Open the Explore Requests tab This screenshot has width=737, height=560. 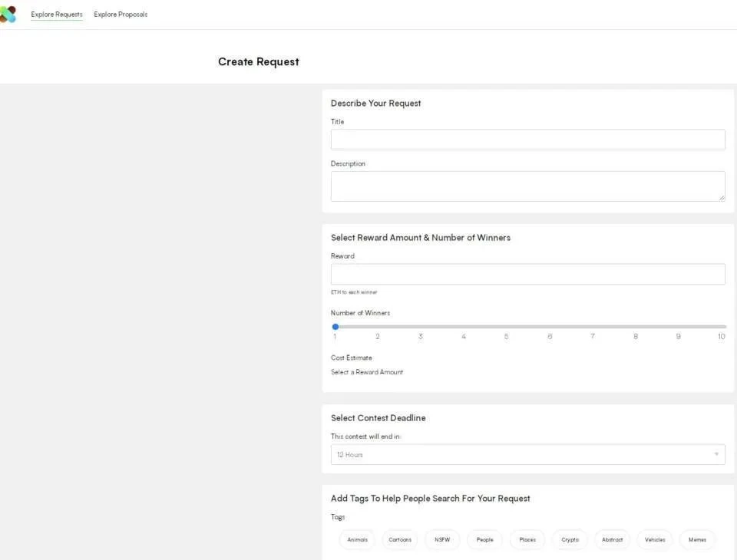pyautogui.click(x=57, y=15)
